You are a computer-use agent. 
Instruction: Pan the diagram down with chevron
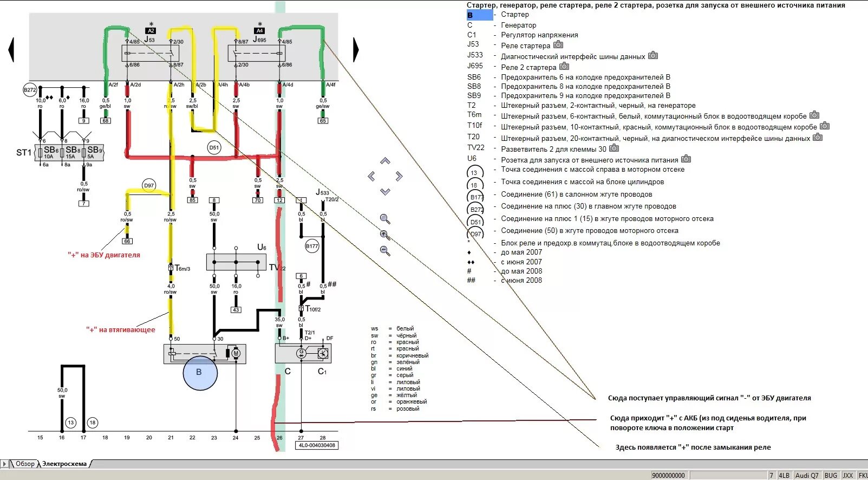pyautogui.click(x=385, y=191)
